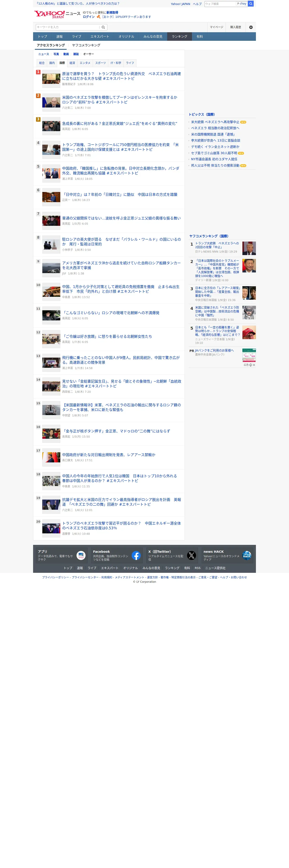Focus the keyword input field
289x868 pixels.
click(x=67, y=27)
